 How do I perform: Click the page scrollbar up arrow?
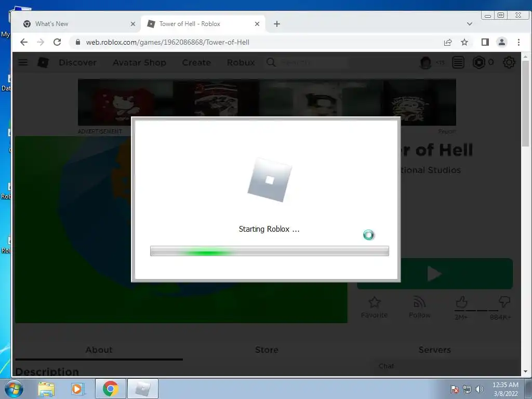pyautogui.click(x=525, y=57)
